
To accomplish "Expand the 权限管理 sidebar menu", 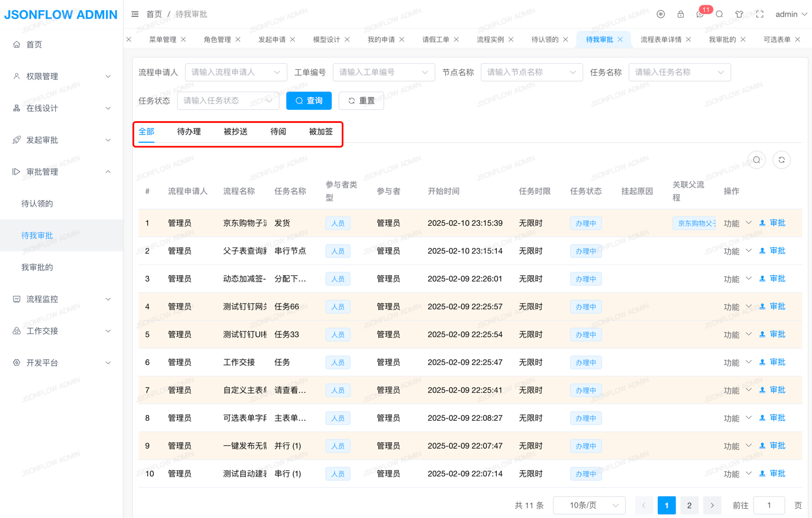I will click(61, 76).
